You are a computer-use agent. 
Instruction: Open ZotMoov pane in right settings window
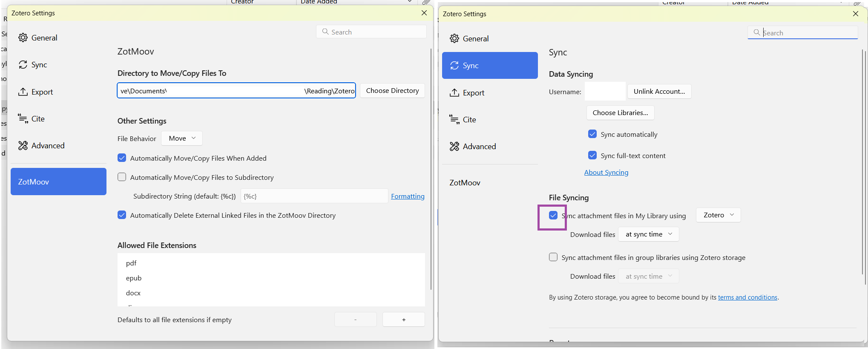(490, 183)
